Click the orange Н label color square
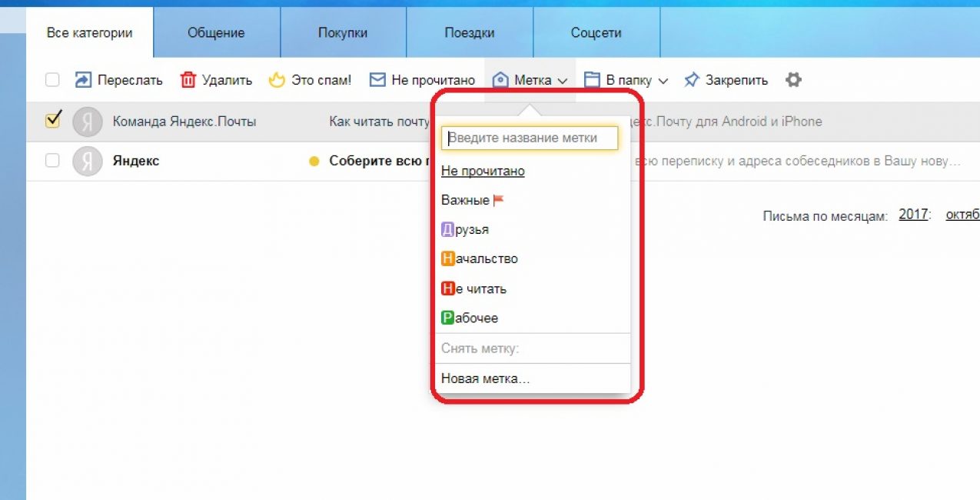The width and height of the screenshot is (980, 500). tap(447, 258)
